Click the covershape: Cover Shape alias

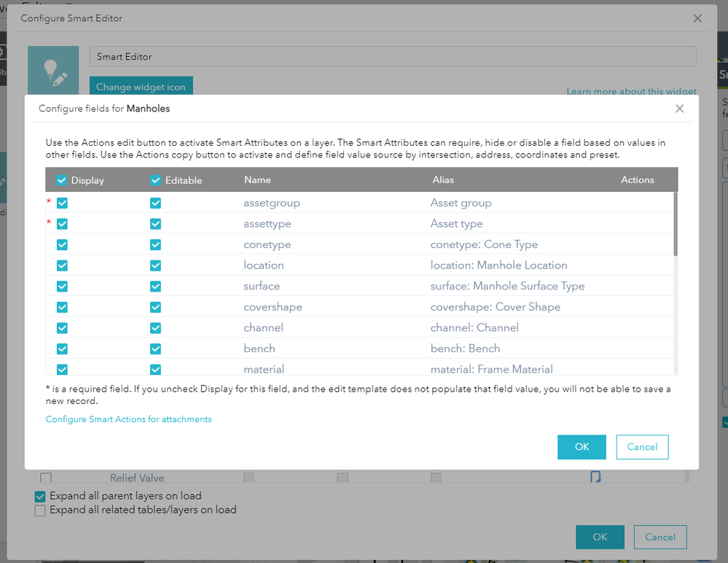coord(496,307)
